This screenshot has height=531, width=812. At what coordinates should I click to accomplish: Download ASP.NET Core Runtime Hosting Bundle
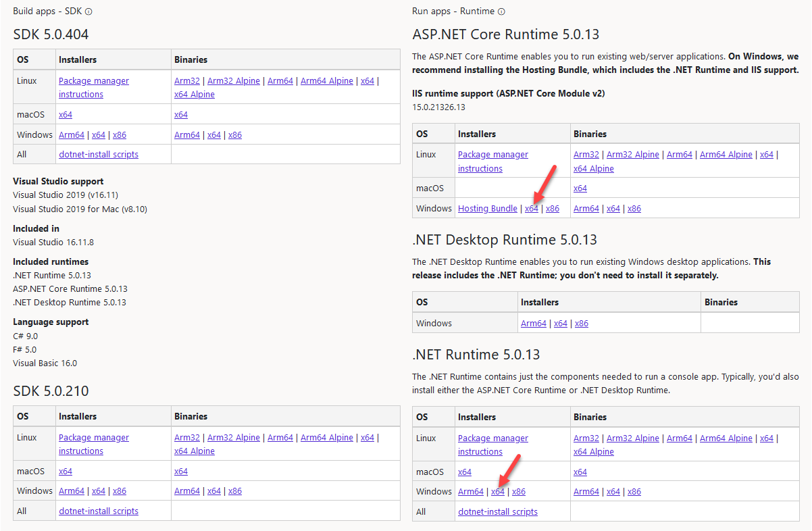487,208
